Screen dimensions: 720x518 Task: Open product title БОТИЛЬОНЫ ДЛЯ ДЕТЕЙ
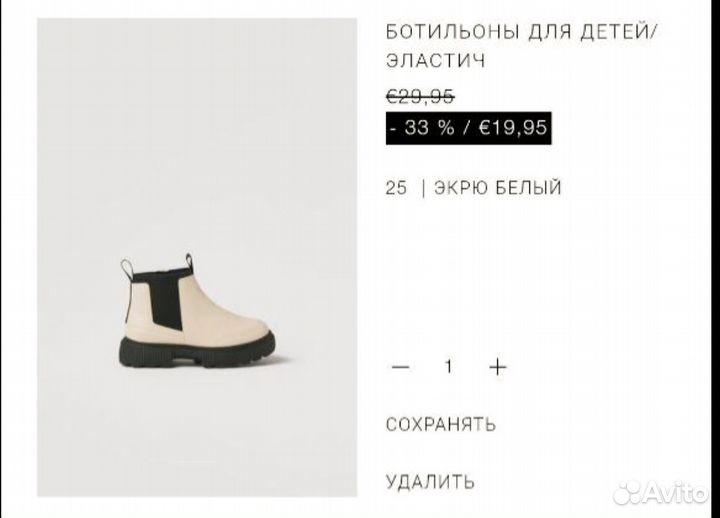click(522, 32)
